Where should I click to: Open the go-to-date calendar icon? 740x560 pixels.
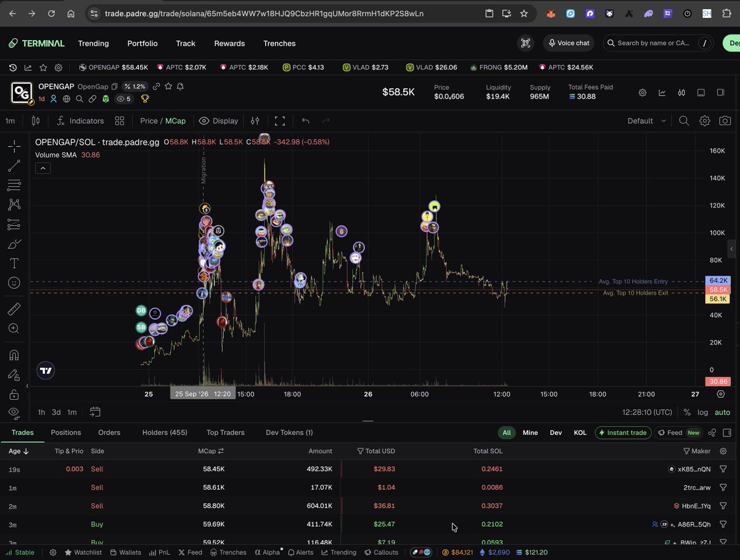click(95, 412)
